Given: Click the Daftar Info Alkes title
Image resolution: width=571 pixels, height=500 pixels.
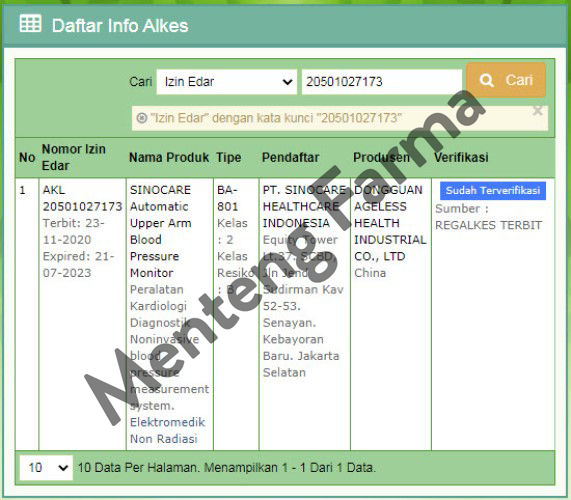Looking at the screenshot, I should 120,26.
